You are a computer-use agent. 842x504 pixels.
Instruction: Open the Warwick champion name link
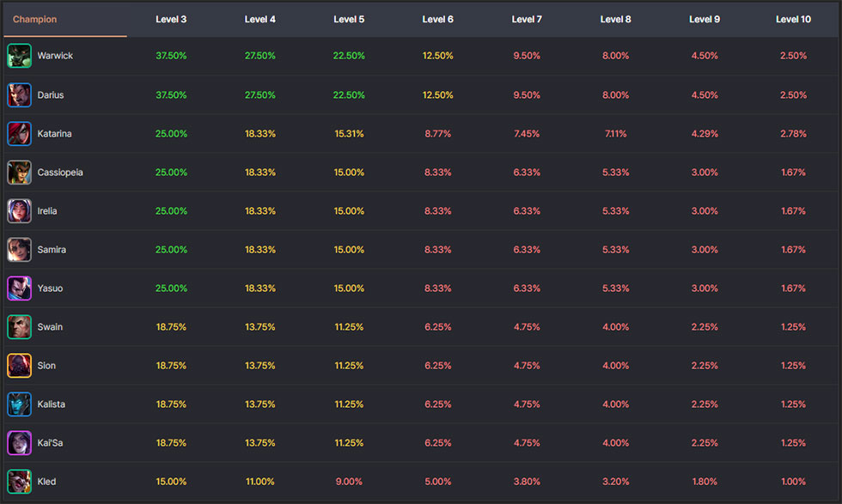coord(55,56)
